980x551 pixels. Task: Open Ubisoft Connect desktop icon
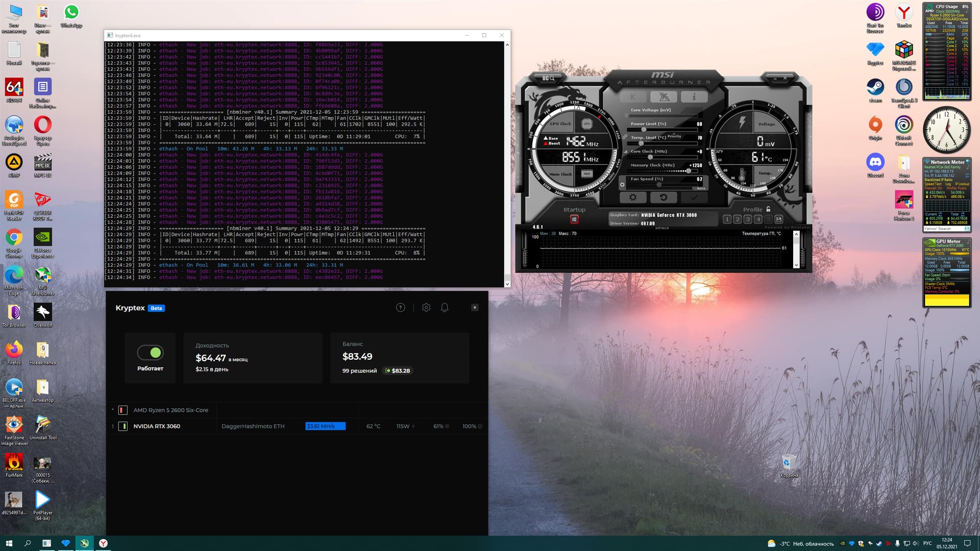pos(904,130)
